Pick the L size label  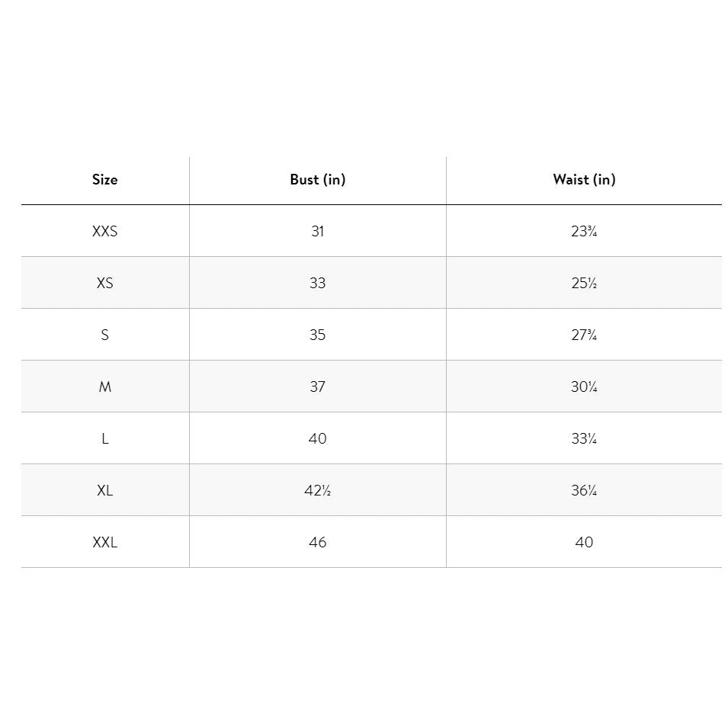[105, 438]
